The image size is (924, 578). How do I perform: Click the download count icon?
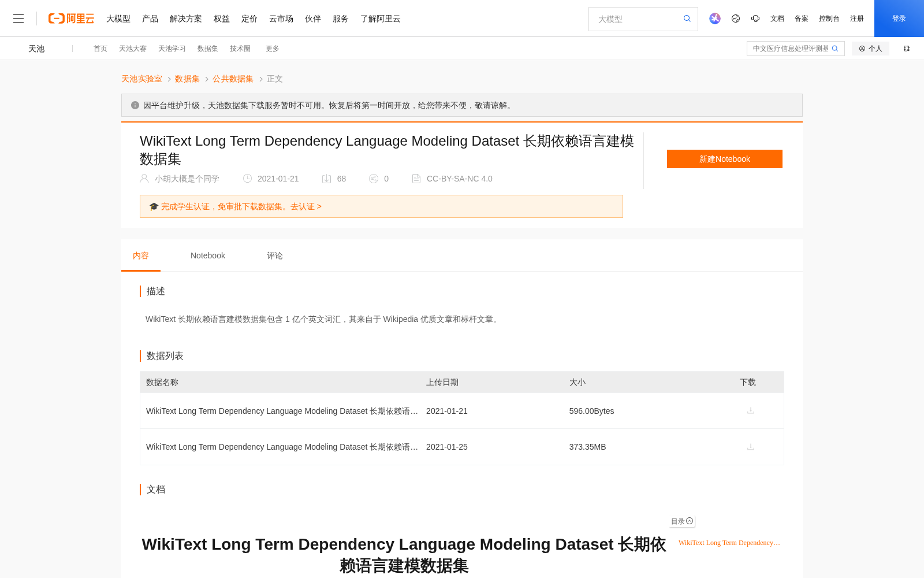click(326, 179)
